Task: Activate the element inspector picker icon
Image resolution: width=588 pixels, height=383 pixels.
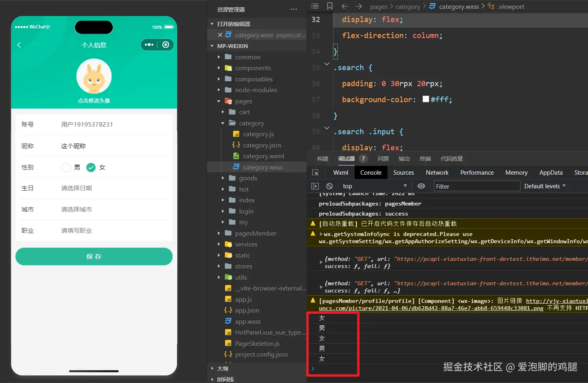Action: (315, 173)
